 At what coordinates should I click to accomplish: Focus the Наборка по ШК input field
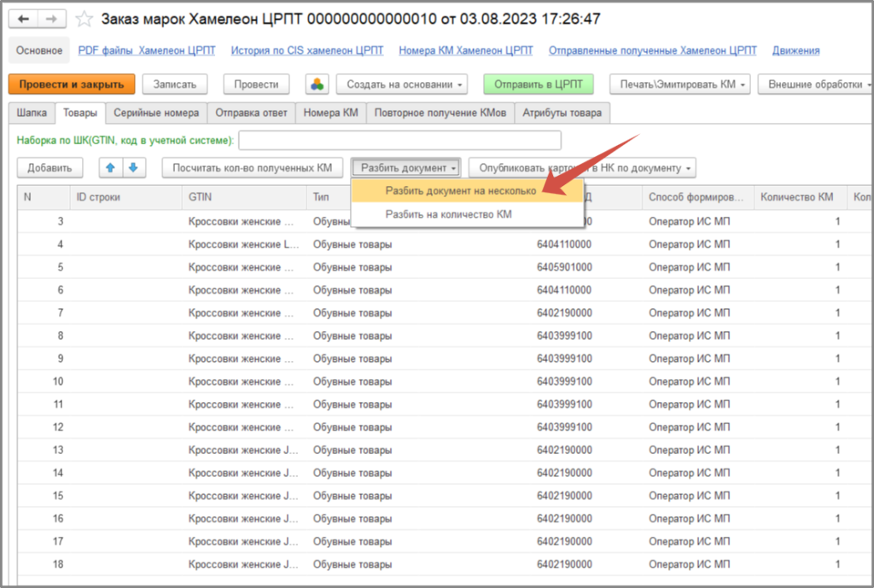[399, 141]
